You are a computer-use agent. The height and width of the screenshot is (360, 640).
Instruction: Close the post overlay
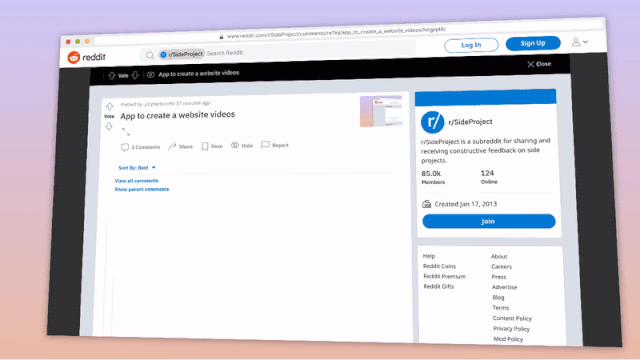[x=539, y=64]
